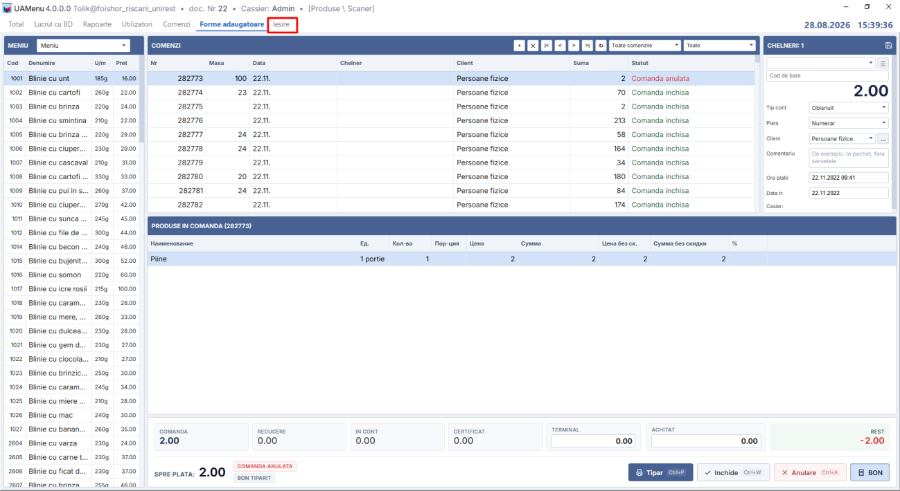Refresh the orders list icon
Image resolution: width=900 pixels, height=491 pixels.
pos(601,45)
